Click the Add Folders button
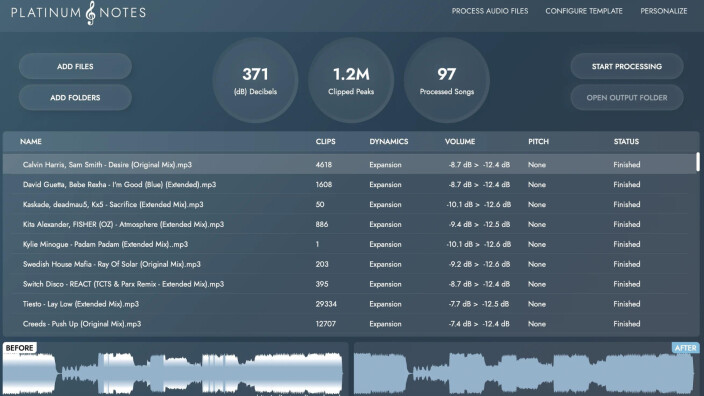Image resolution: width=704 pixels, height=396 pixels. (x=75, y=97)
